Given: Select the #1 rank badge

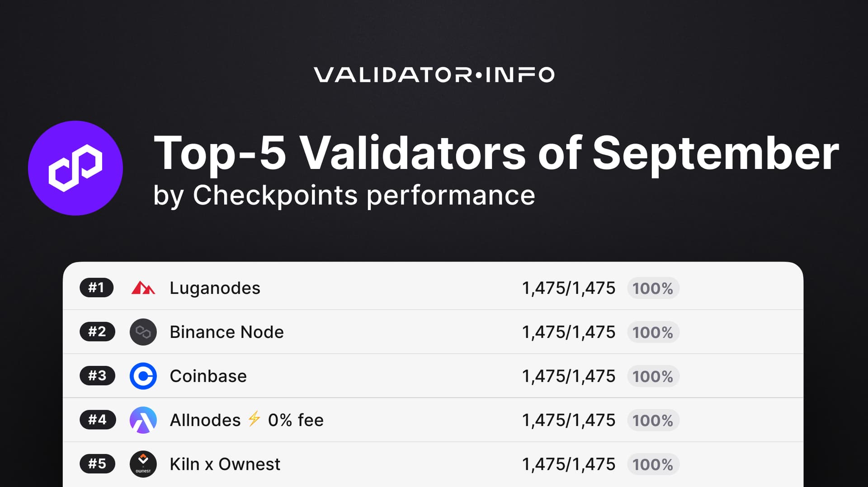Looking at the screenshot, I should (96, 288).
